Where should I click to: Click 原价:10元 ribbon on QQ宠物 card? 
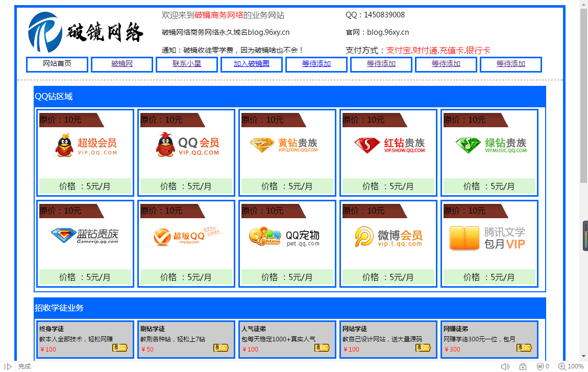(x=273, y=211)
